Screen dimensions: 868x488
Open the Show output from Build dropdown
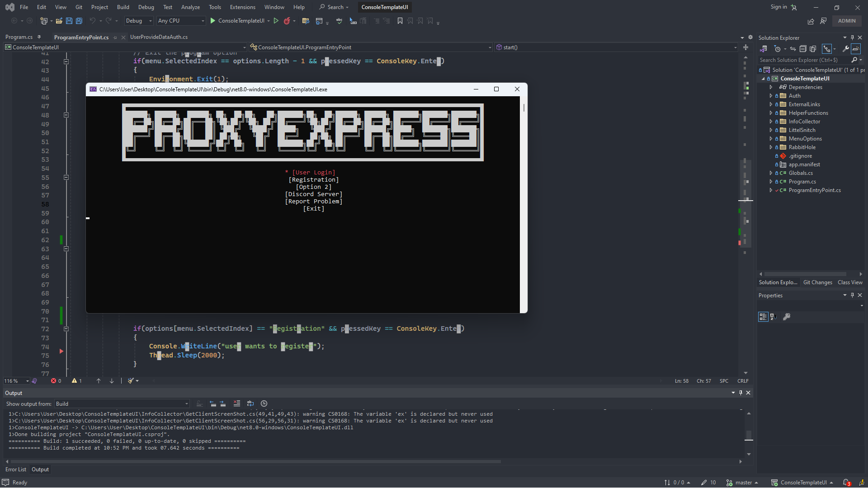click(x=122, y=404)
